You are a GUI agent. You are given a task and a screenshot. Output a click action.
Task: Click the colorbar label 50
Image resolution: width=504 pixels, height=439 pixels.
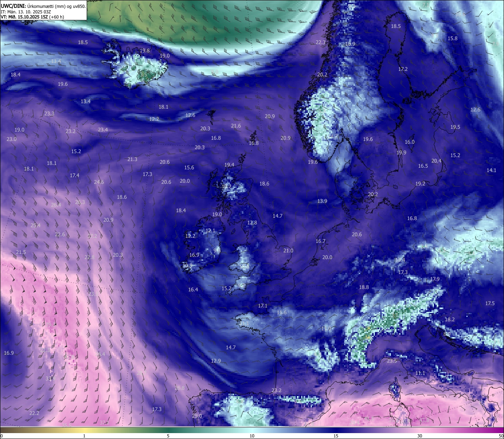[500, 436]
